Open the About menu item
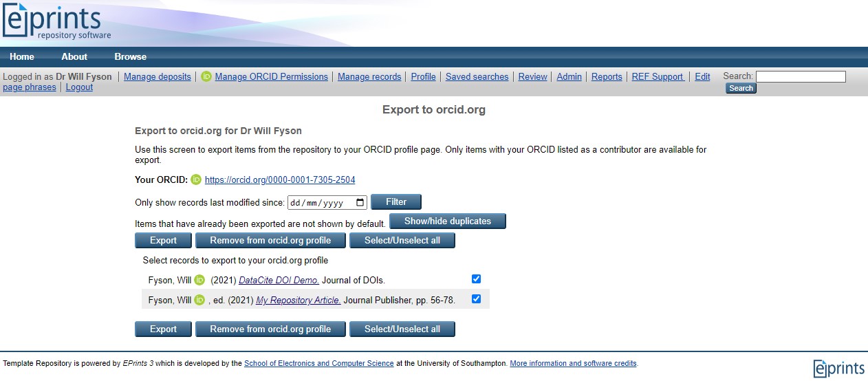868x381 pixels. click(x=74, y=56)
